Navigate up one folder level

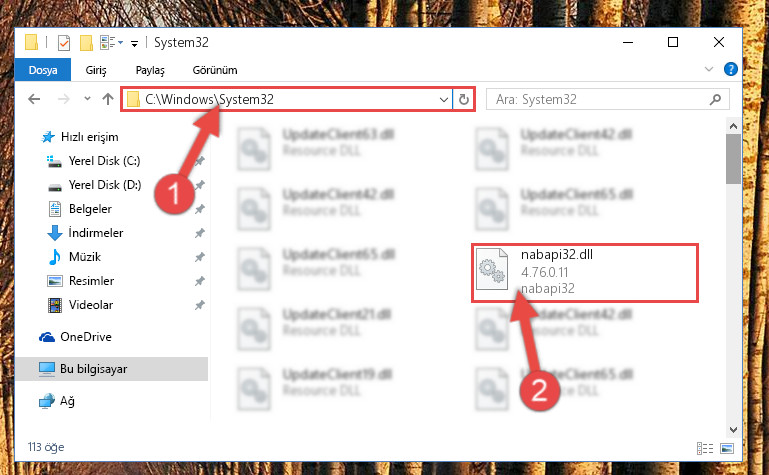pyautogui.click(x=108, y=100)
